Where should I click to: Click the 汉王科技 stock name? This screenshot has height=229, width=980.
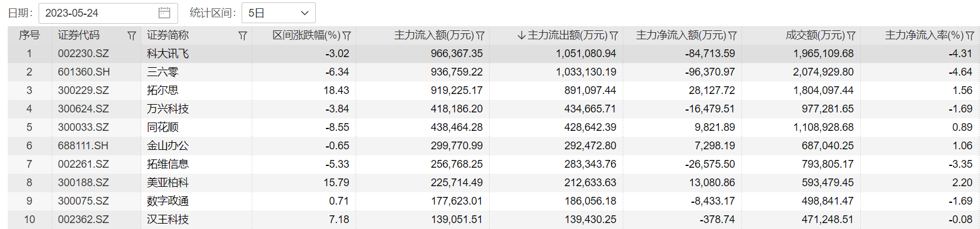(168, 219)
